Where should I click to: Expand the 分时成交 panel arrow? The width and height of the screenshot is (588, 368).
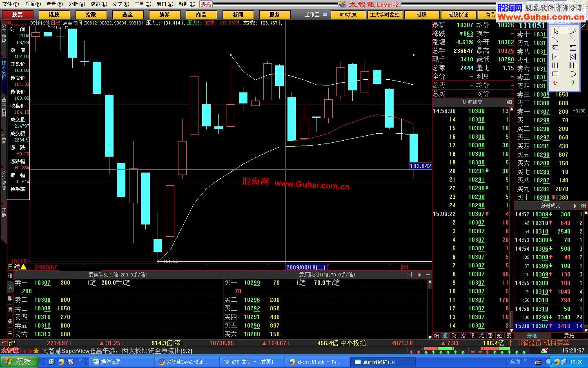coord(575,206)
